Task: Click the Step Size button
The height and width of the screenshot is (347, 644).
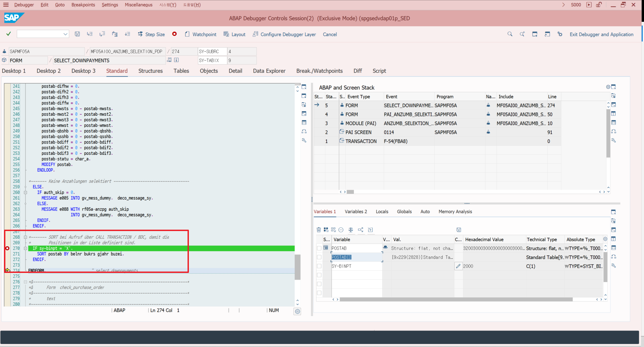Action: click(x=151, y=34)
